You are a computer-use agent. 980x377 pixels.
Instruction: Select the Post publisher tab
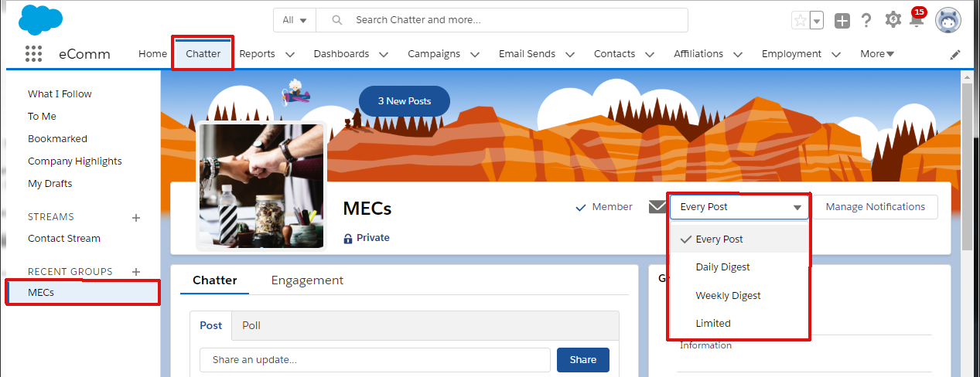point(211,326)
